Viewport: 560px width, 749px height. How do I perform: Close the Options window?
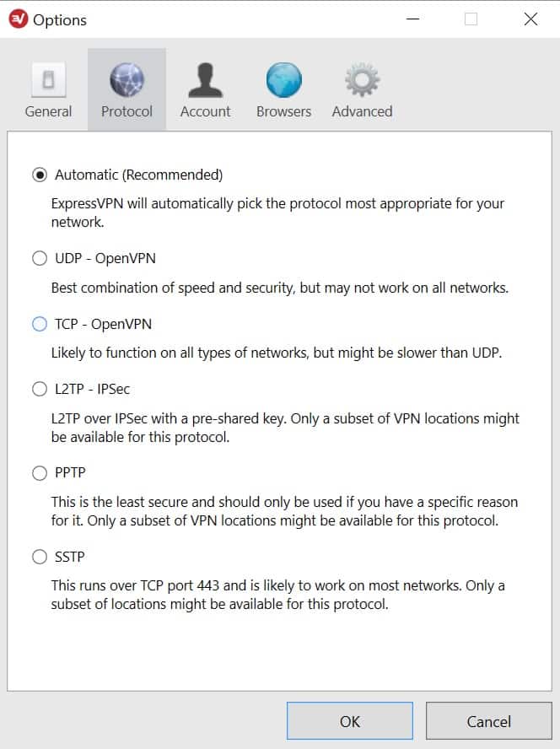coord(530,19)
